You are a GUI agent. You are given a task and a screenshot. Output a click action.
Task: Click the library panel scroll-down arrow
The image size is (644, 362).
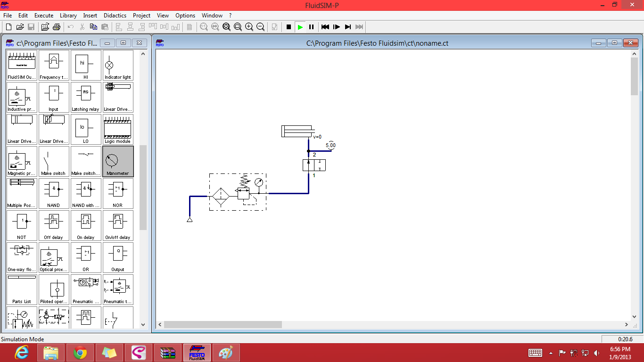click(143, 324)
